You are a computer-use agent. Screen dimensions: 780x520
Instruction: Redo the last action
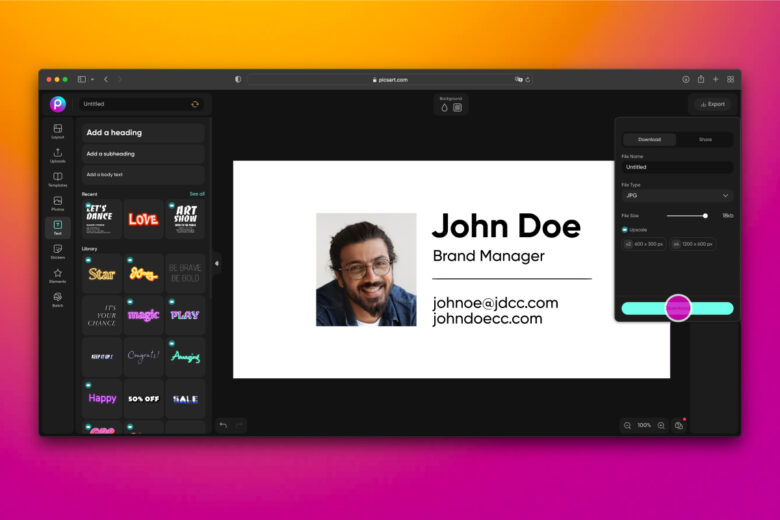(x=239, y=425)
